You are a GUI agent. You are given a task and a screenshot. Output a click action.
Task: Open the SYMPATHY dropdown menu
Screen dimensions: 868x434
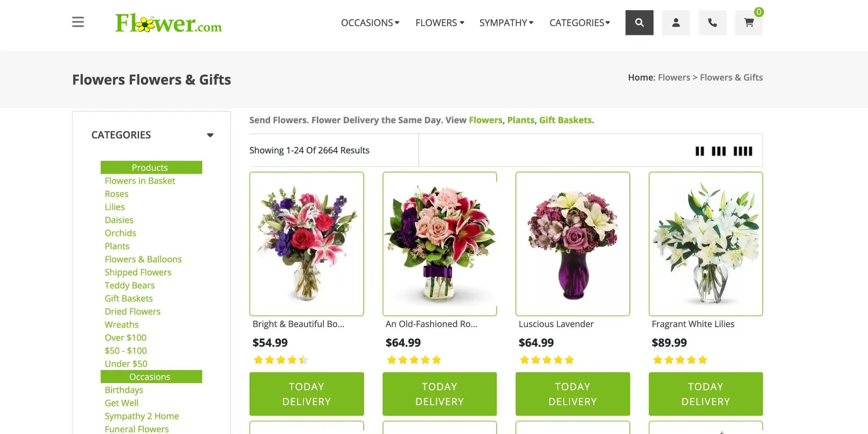506,23
